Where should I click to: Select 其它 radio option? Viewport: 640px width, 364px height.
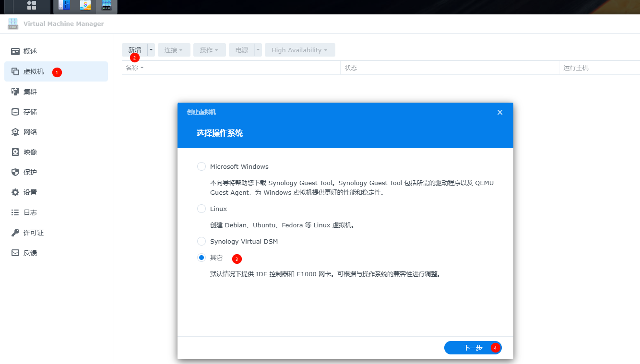click(x=201, y=258)
